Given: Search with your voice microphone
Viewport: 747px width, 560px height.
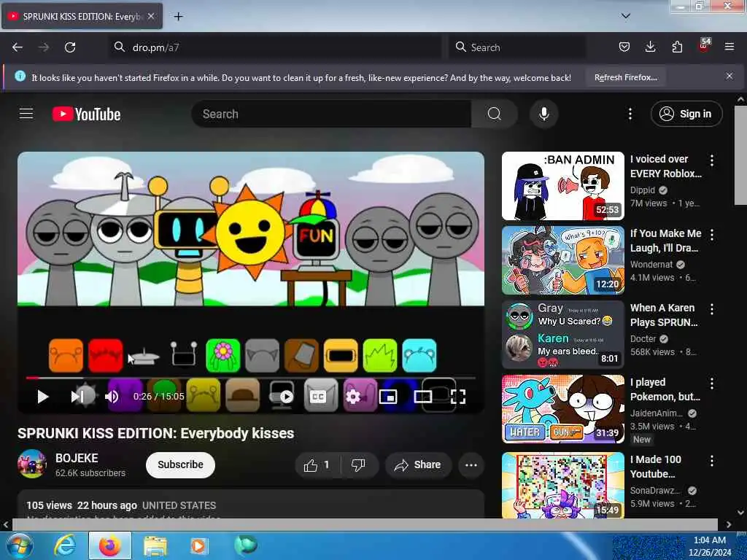Looking at the screenshot, I should coord(543,114).
